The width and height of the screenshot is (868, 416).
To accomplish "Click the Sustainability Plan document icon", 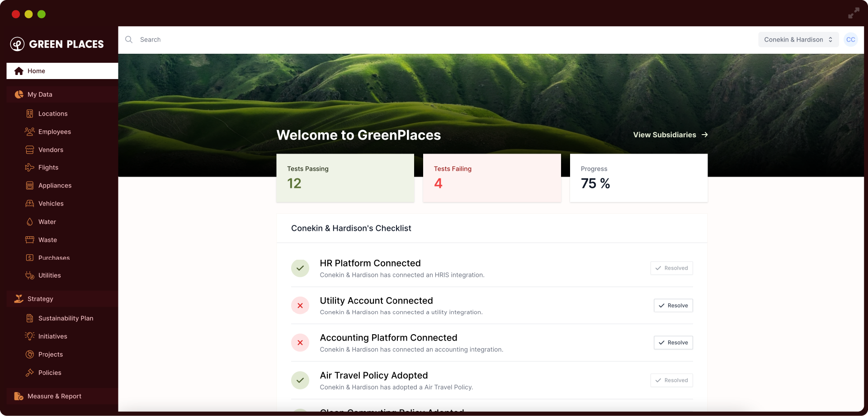I will (x=30, y=318).
